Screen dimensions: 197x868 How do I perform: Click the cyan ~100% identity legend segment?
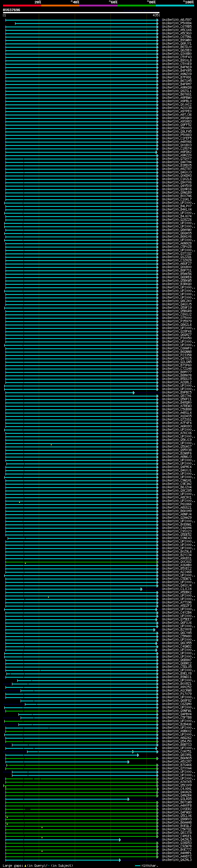click(x=175, y=6)
